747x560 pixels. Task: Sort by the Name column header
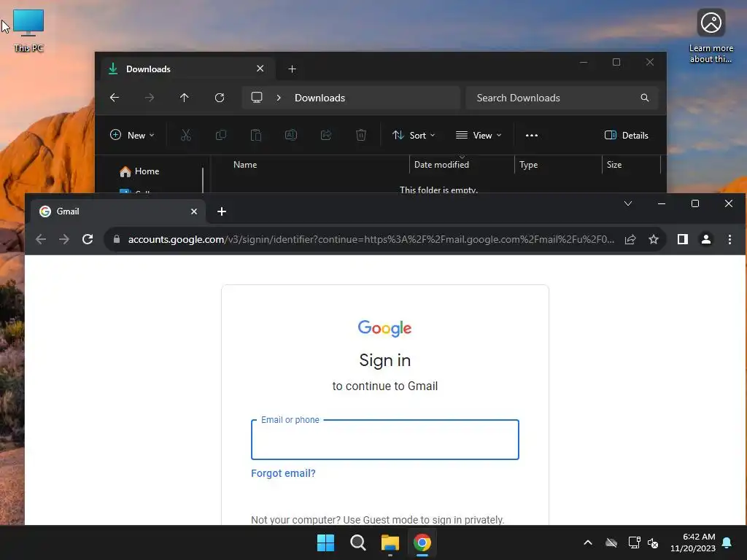tap(245, 165)
